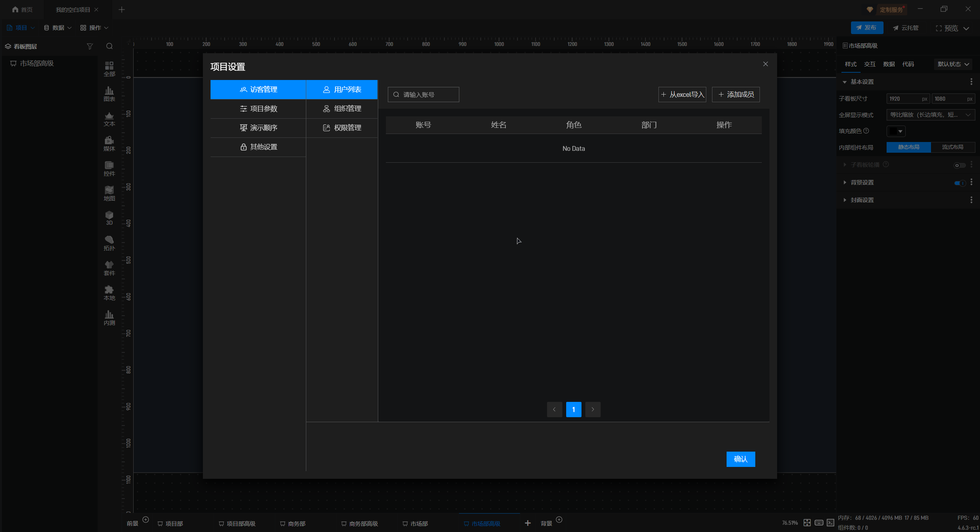Open the 组织管理 tab
Image resolution: width=980 pixels, height=532 pixels.
pyautogui.click(x=342, y=109)
